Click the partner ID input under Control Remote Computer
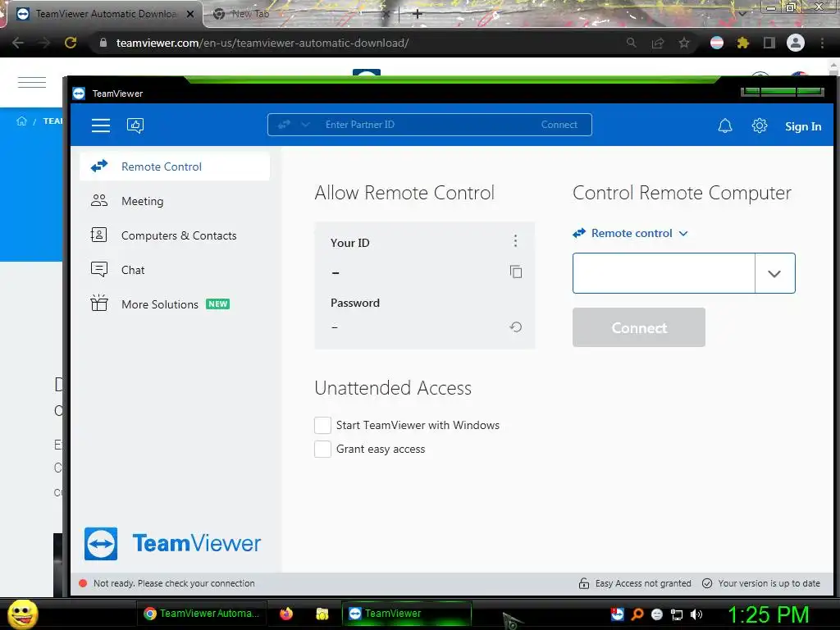Viewport: 840px width, 630px height. [664, 273]
